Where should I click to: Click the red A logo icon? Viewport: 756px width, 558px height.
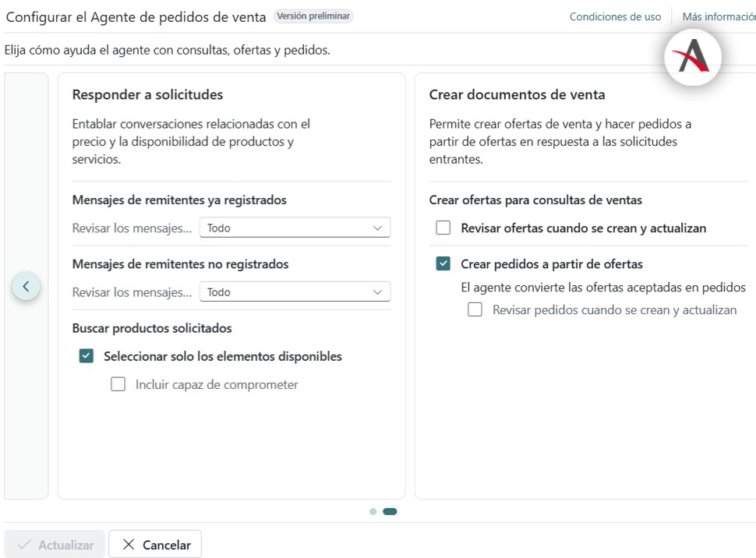pos(693,57)
